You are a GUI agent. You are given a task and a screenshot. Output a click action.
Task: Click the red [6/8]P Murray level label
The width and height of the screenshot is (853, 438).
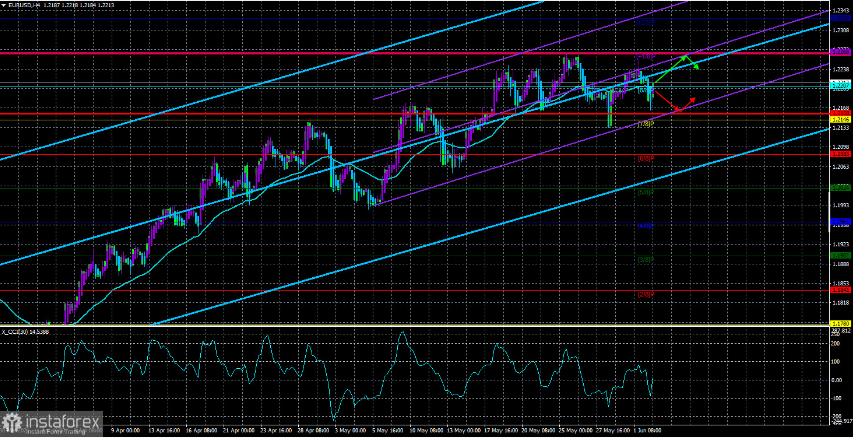click(x=645, y=159)
